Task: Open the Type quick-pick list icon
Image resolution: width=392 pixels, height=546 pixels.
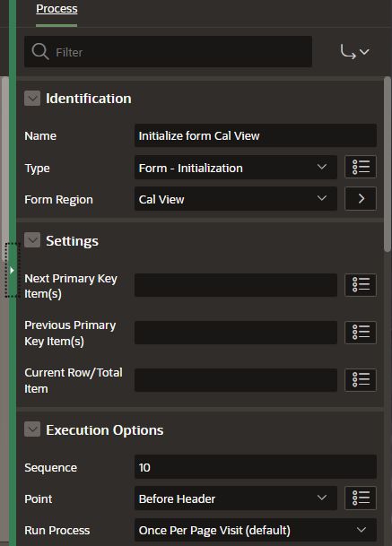Action: click(x=361, y=167)
